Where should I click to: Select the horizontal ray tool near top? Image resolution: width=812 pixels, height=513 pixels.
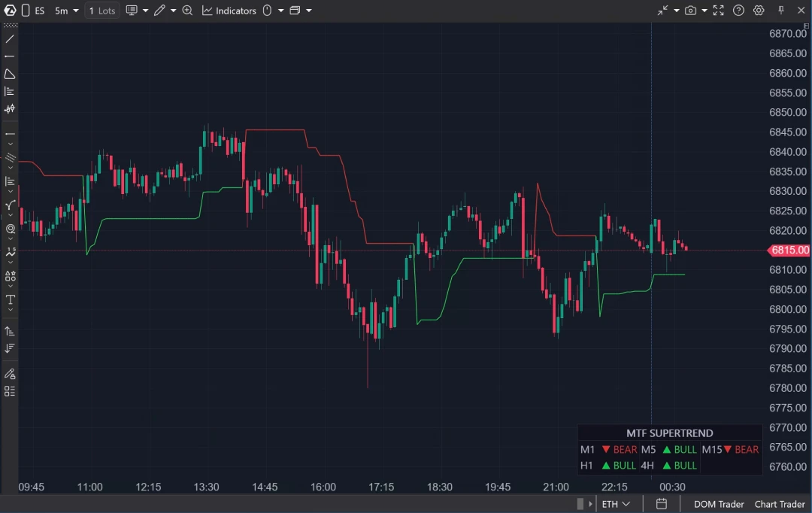tap(9, 56)
